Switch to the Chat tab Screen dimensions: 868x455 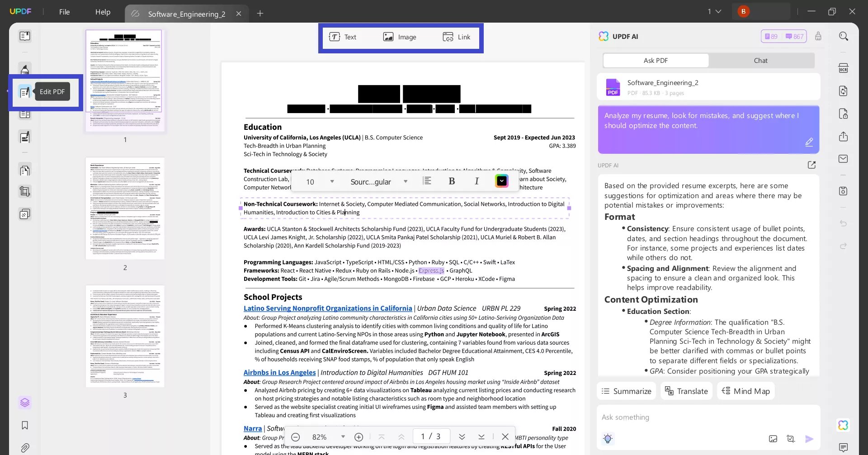coord(761,60)
